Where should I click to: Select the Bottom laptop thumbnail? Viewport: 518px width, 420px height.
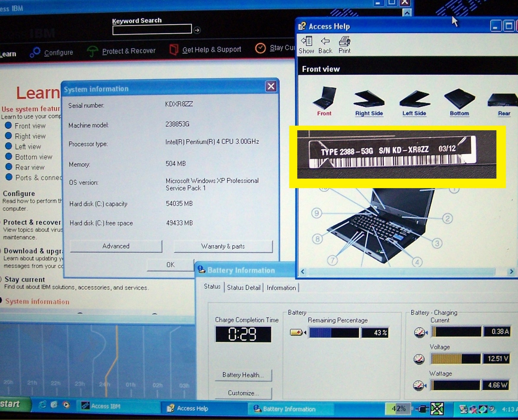coord(459,102)
